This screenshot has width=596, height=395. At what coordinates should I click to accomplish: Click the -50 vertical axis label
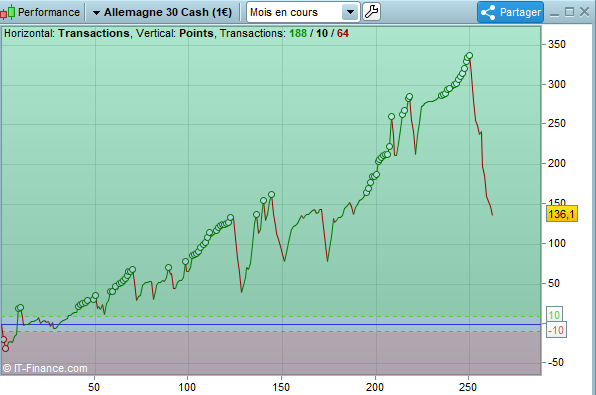tap(555, 362)
